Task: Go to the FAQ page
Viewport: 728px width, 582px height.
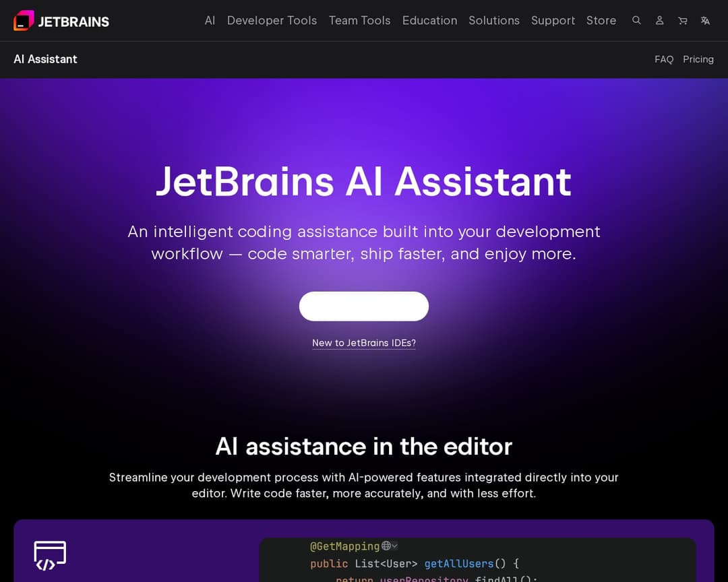Action: pyautogui.click(x=664, y=59)
